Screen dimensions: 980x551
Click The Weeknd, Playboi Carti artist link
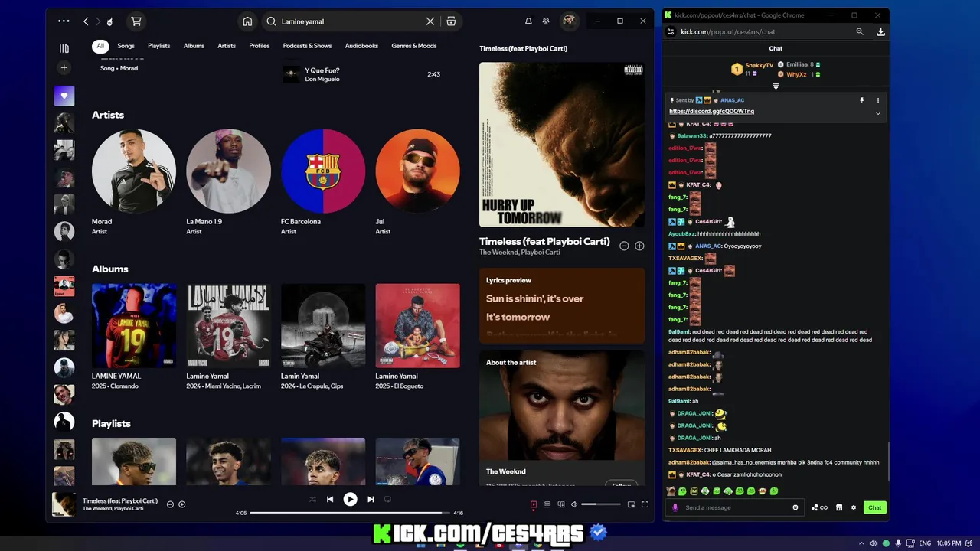click(520, 253)
